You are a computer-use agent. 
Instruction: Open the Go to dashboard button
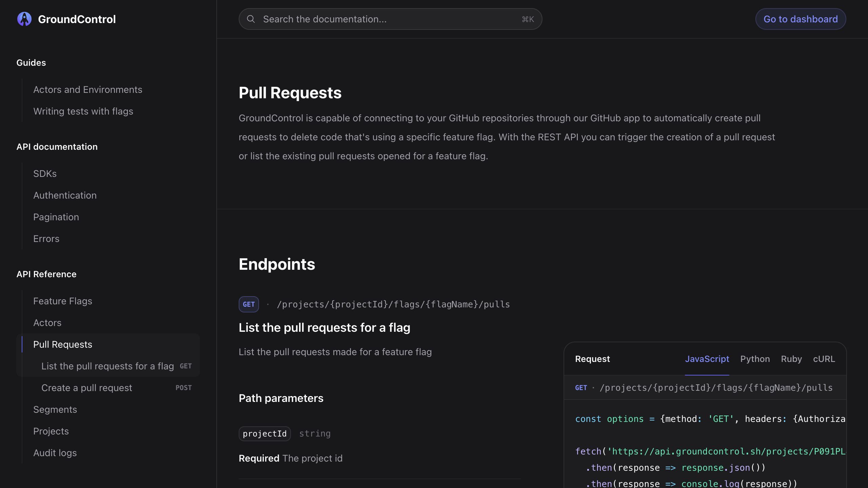(x=801, y=19)
